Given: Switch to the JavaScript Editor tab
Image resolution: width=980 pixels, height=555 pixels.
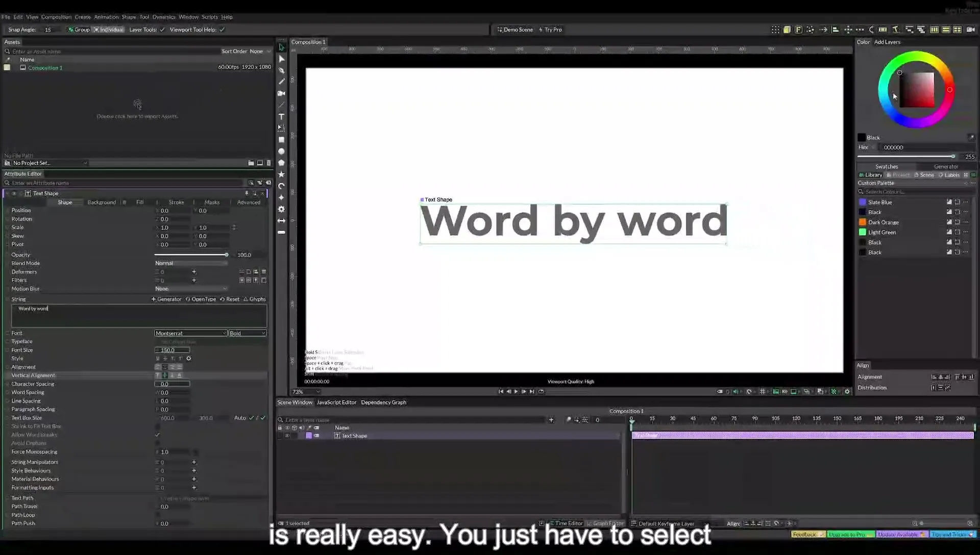Looking at the screenshot, I should point(336,402).
